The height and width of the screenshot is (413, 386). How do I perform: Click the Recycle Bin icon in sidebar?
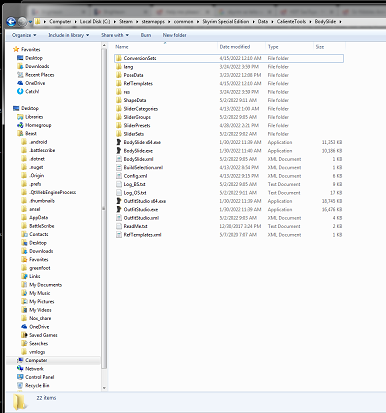[20, 385]
